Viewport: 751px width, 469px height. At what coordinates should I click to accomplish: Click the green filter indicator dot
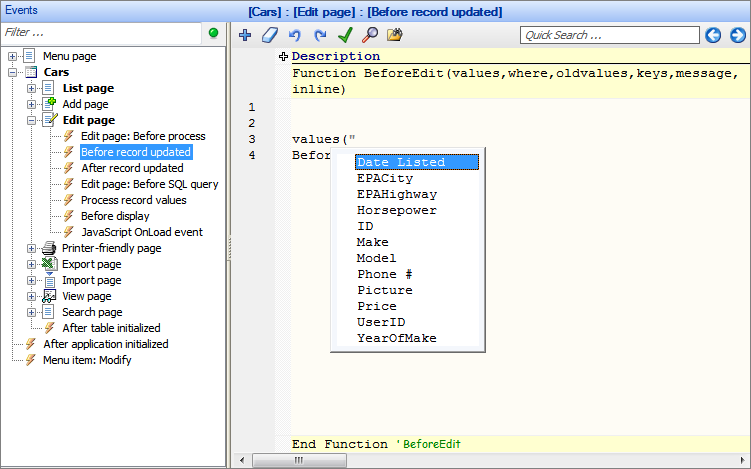[x=214, y=33]
